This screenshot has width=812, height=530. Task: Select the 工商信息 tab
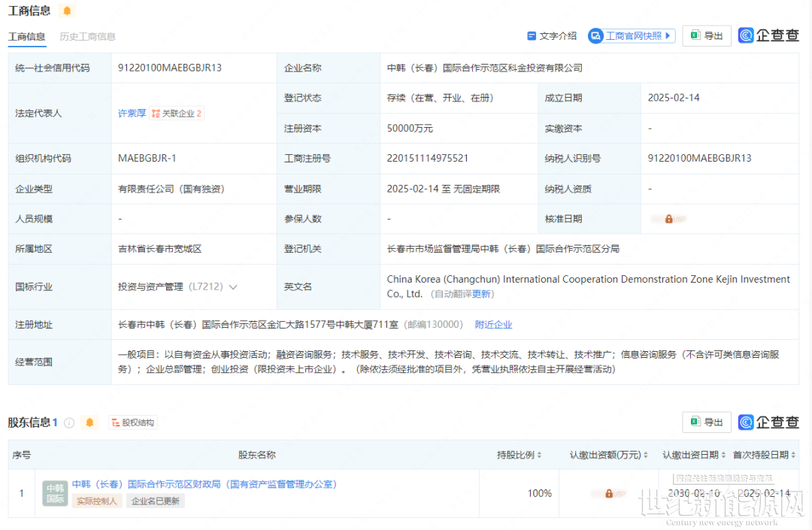click(26, 36)
